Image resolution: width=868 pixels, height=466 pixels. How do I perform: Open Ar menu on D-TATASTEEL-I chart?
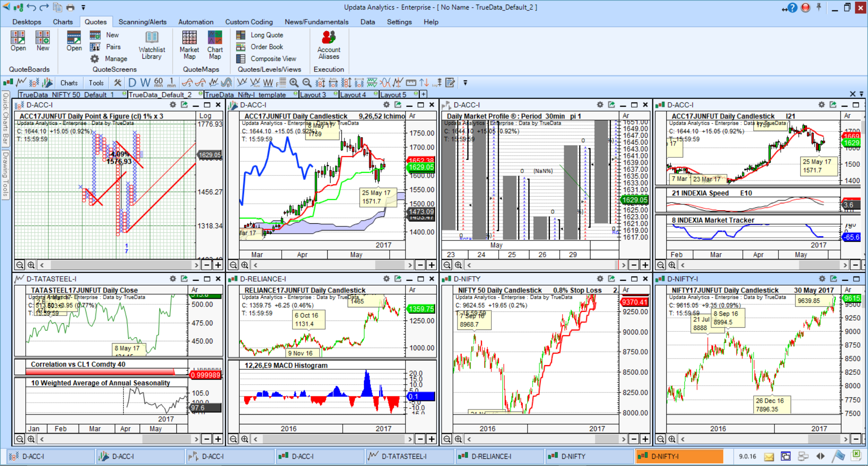point(195,290)
